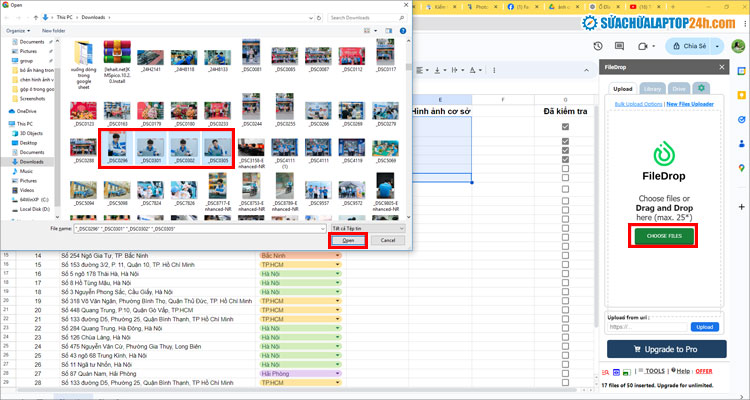Viewport: 750px width, 400px height.
Task: Click the CHOOSE FILES button in FileDrop
Action: click(x=664, y=236)
